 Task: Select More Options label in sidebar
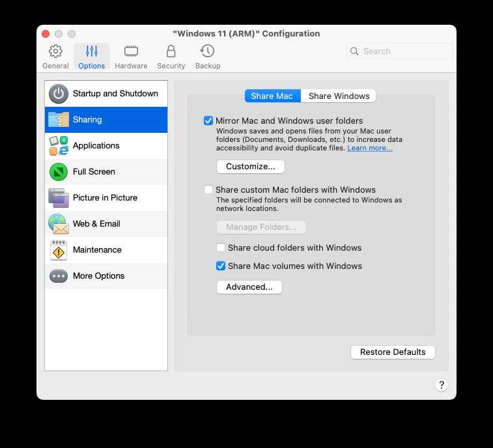point(99,276)
